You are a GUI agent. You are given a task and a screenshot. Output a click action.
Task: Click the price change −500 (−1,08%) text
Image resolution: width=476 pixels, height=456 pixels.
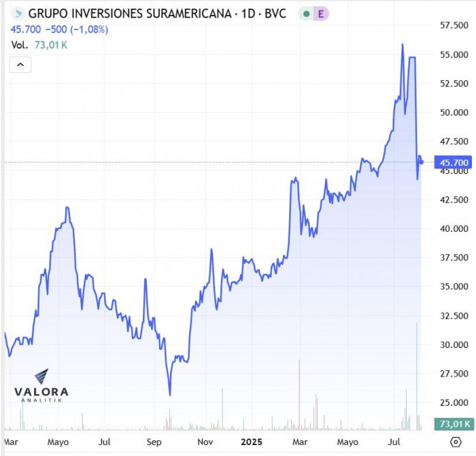pos(77,29)
